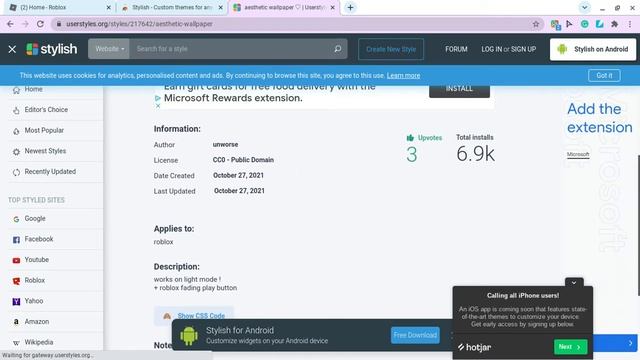Viewport: 640px width, 360px height.
Task: Close the sidebar with the X icon
Action: pos(12,49)
